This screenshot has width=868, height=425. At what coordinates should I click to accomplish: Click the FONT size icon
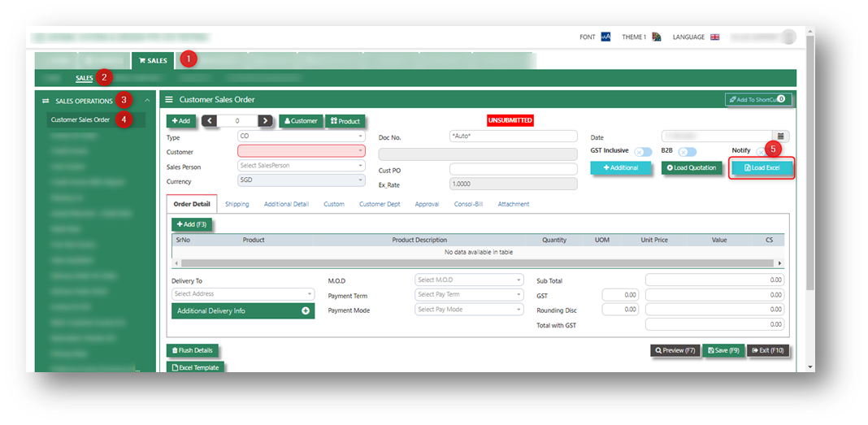(x=605, y=37)
